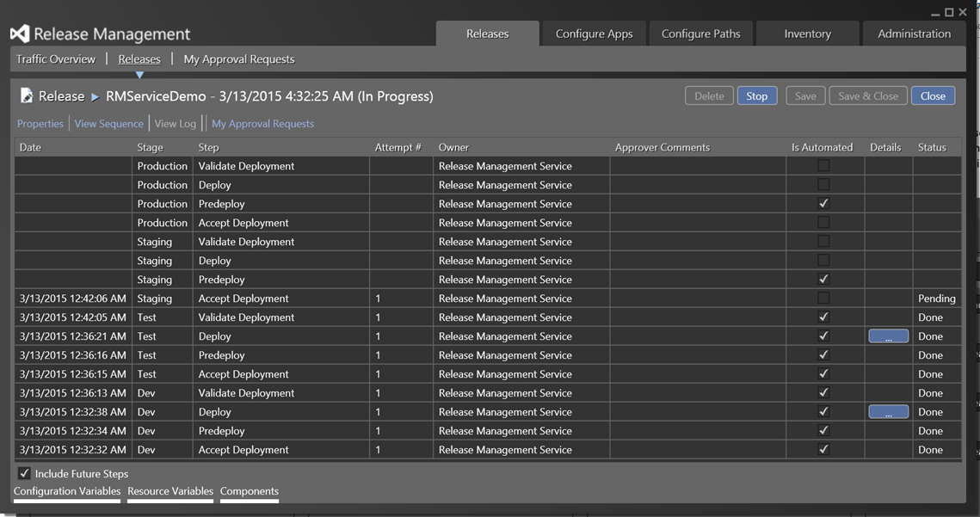Click the Delete button
The width and height of the screenshot is (980, 517).
point(709,95)
